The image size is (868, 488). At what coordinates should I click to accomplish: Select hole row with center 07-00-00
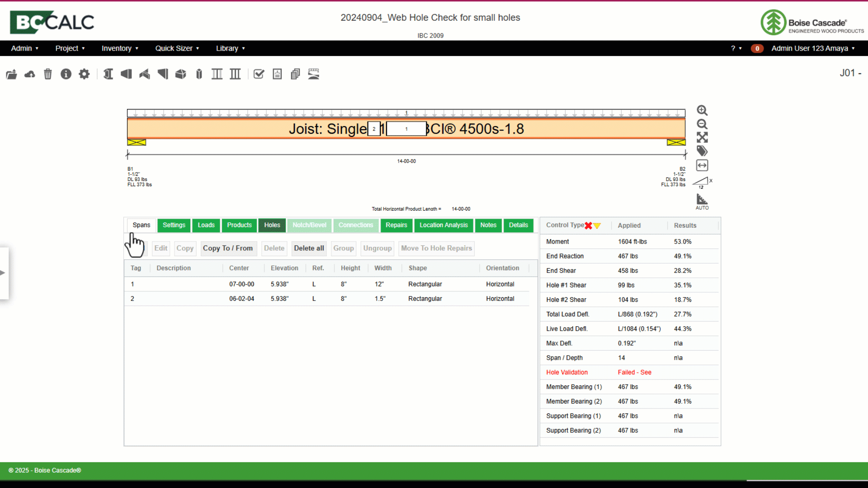tap(326, 284)
